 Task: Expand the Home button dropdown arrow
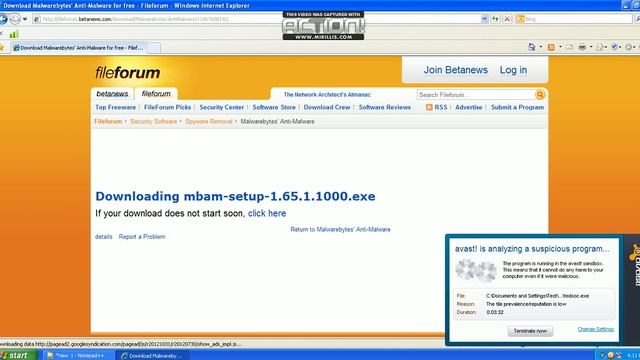tap(541, 47)
